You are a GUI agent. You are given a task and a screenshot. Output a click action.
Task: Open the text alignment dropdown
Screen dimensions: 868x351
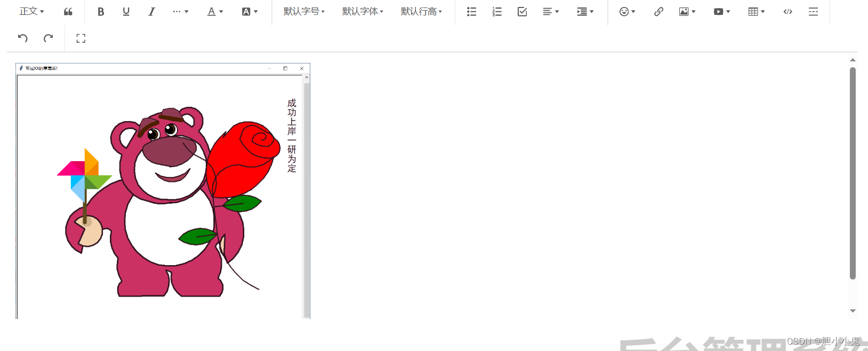551,11
